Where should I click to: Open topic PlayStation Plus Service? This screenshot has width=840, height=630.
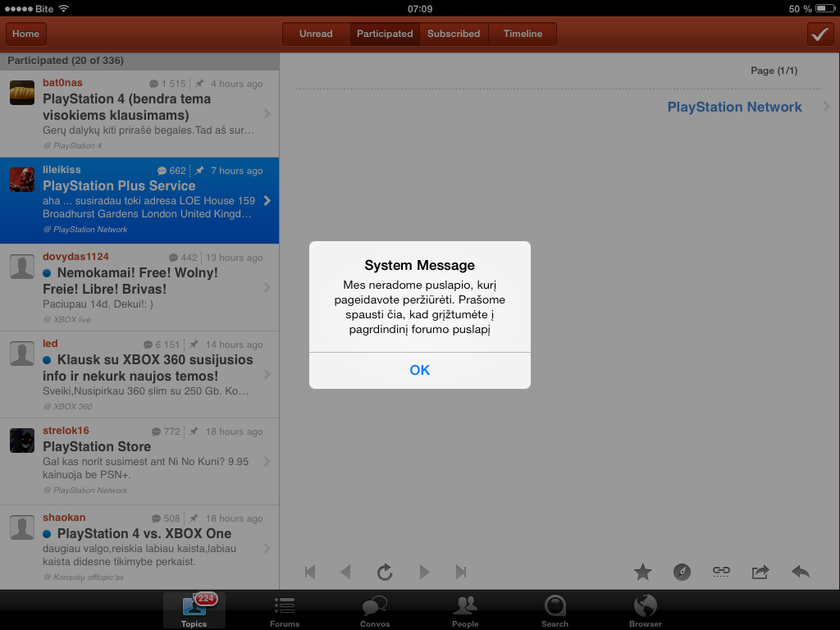point(119,186)
